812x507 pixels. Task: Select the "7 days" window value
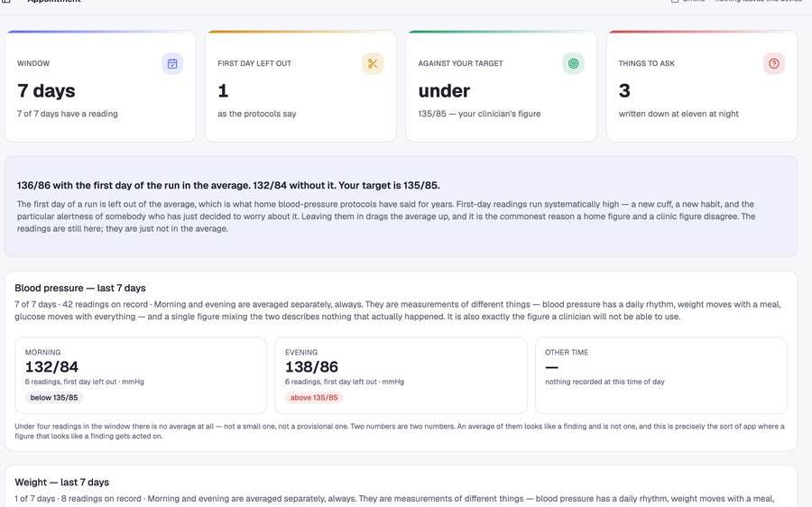click(46, 90)
